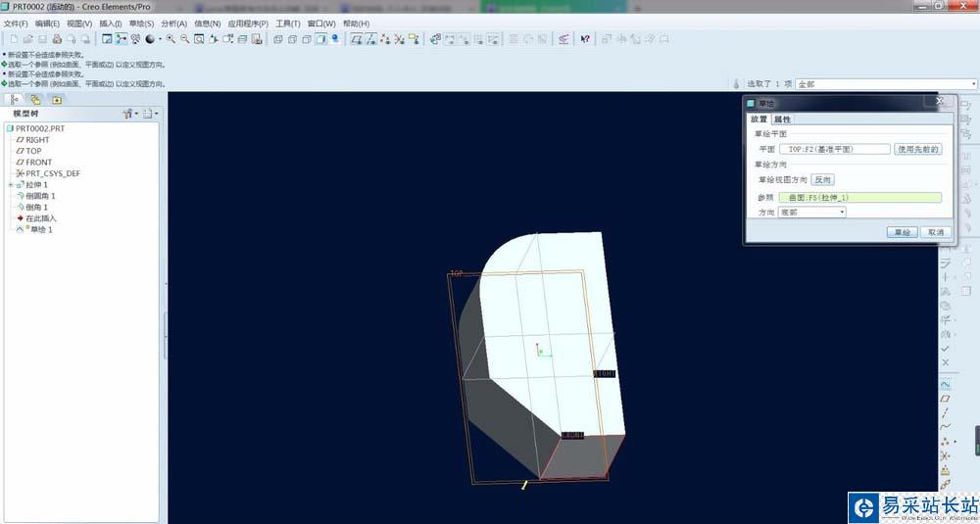Open the 信息(N) menu

pyautogui.click(x=208, y=24)
